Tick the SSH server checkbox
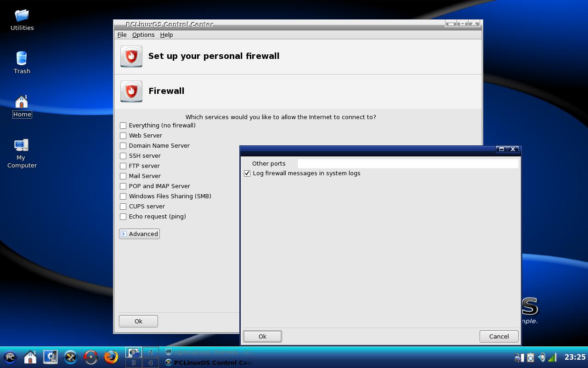Image resolution: width=588 pixels, height=368 pixels. [123, 156]
